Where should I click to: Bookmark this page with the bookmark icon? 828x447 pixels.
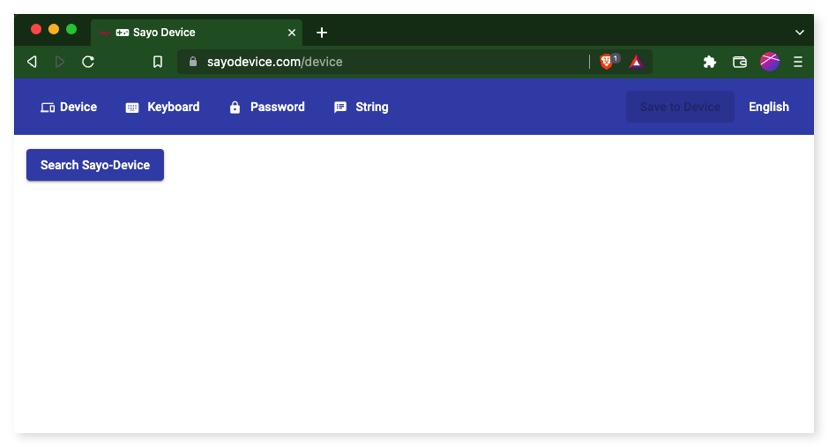(157, 62)
